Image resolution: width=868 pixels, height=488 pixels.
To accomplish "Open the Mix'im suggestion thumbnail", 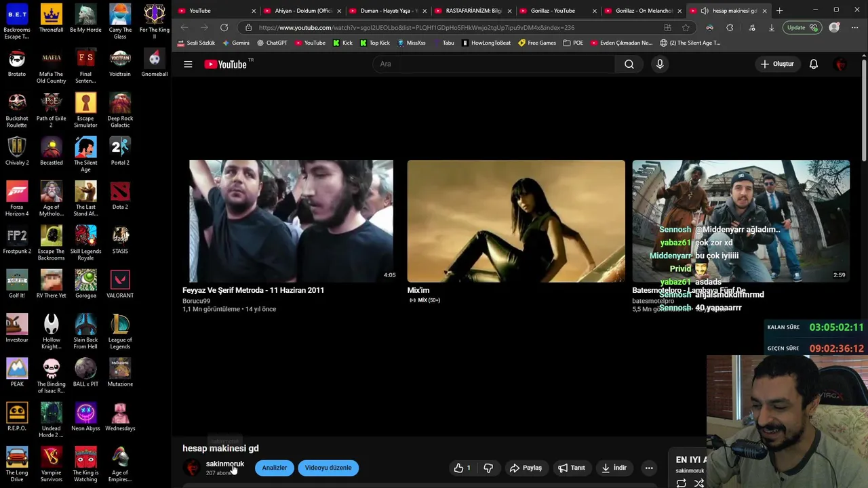I will 516,221.
